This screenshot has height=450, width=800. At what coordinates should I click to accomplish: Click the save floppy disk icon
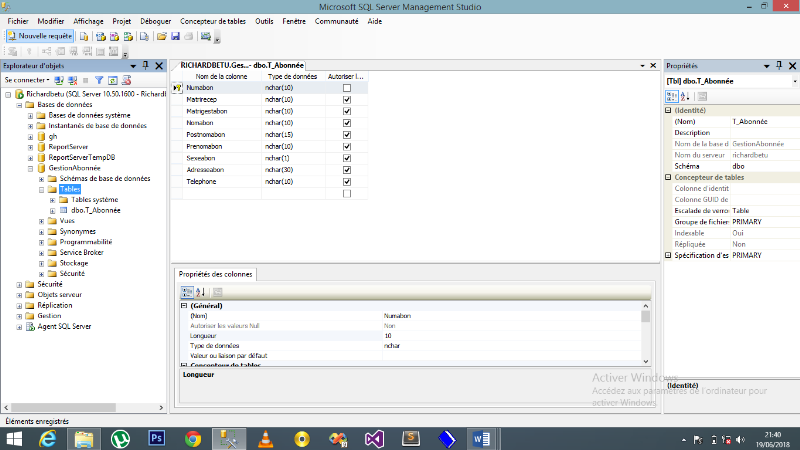pyautogui.click(x=175, y=36)
